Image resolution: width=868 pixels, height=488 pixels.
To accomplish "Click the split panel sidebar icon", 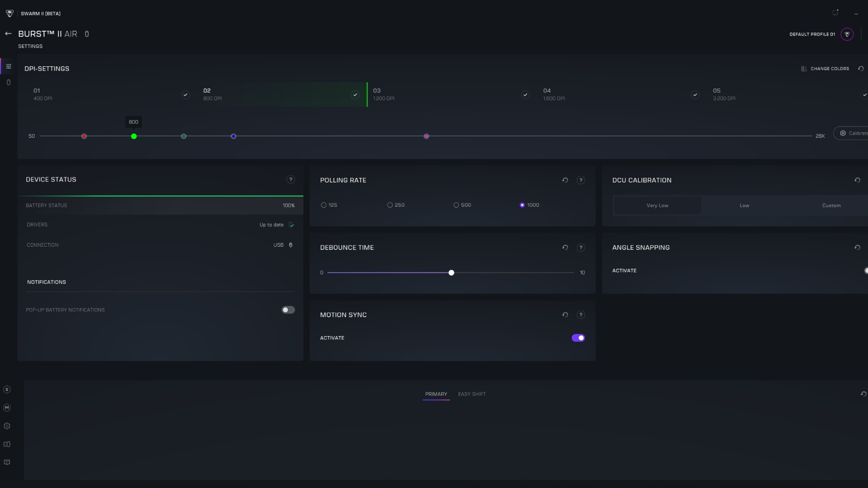I will click(x=7, y=444).
